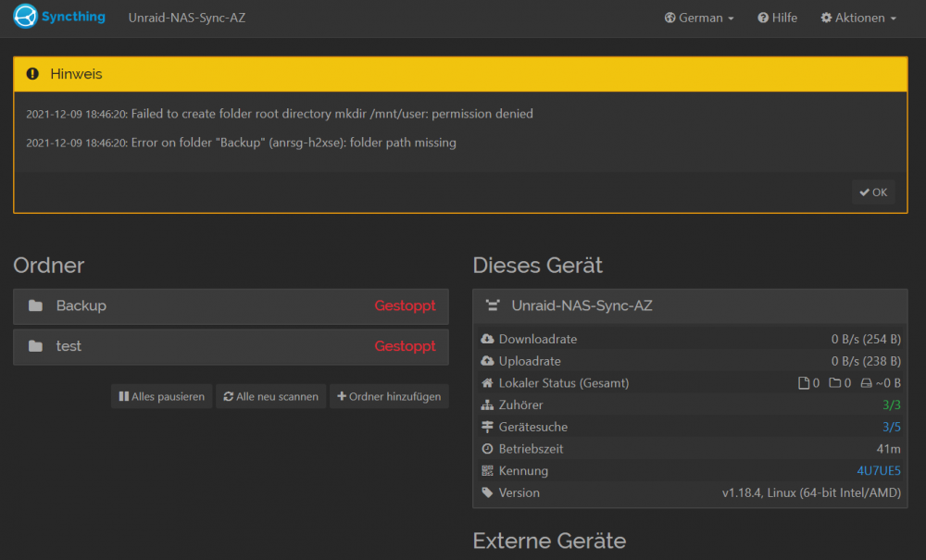Image resolution: width=926 pixels, height=560 pixels.
Task: Click the Uploadrate cloud icon
Action: coord(487,361)
